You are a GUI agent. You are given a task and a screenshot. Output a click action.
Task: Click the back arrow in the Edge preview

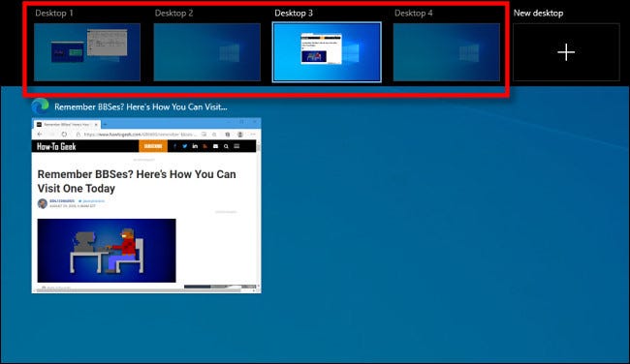click(x=40, y=135)
